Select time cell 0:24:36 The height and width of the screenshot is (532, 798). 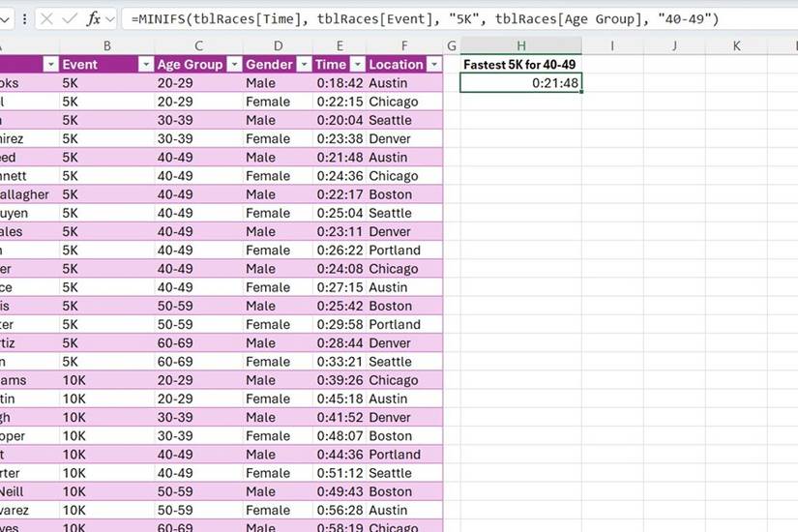coord(340,176)
